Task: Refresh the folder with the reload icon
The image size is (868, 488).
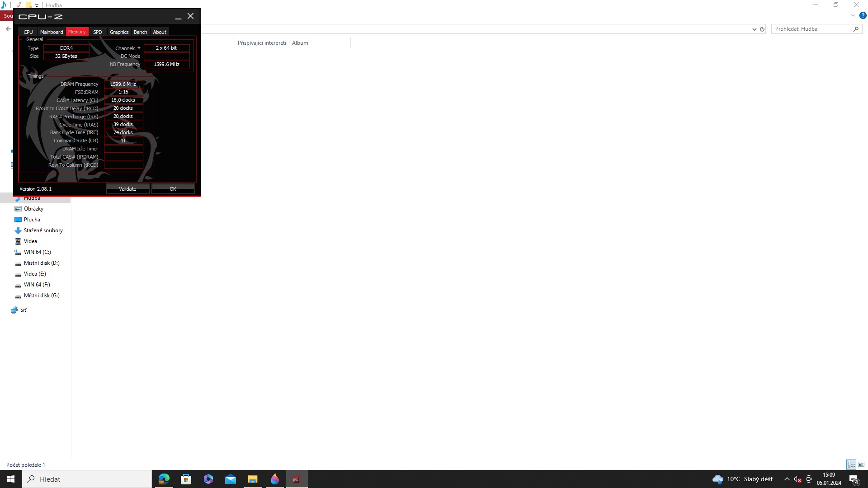Action: click(762, 29)
